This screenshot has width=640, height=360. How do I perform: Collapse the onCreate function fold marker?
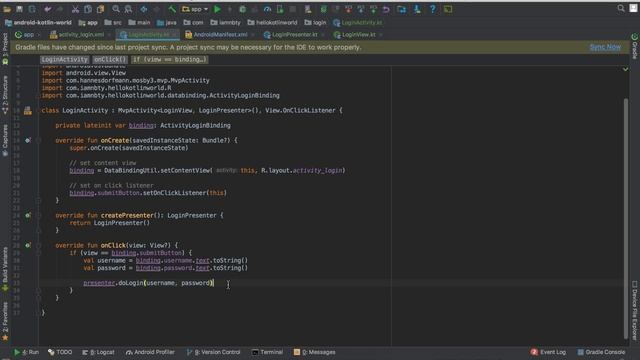(x=38, y=140)
